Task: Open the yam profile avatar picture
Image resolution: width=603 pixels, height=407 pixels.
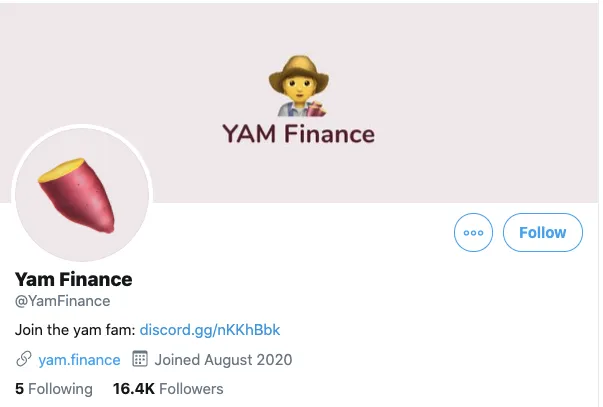Action: click(82, 194)
